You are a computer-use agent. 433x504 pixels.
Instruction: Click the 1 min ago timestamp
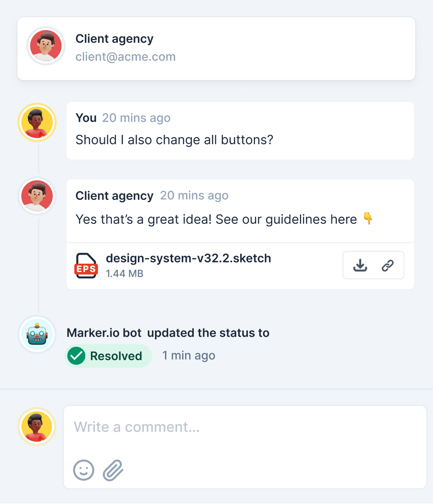coord(188,356)
